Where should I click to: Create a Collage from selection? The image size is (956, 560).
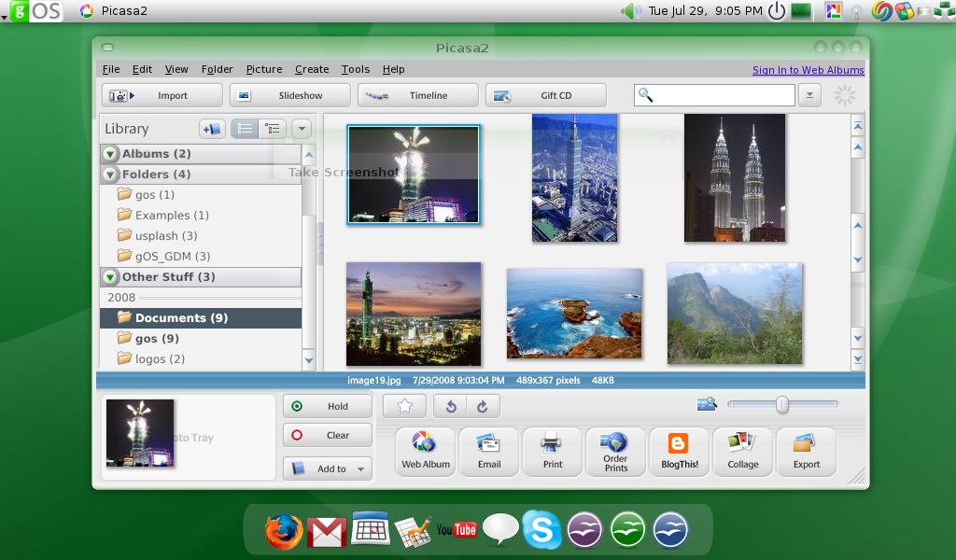pyautogui.click(x=742, y=452)
